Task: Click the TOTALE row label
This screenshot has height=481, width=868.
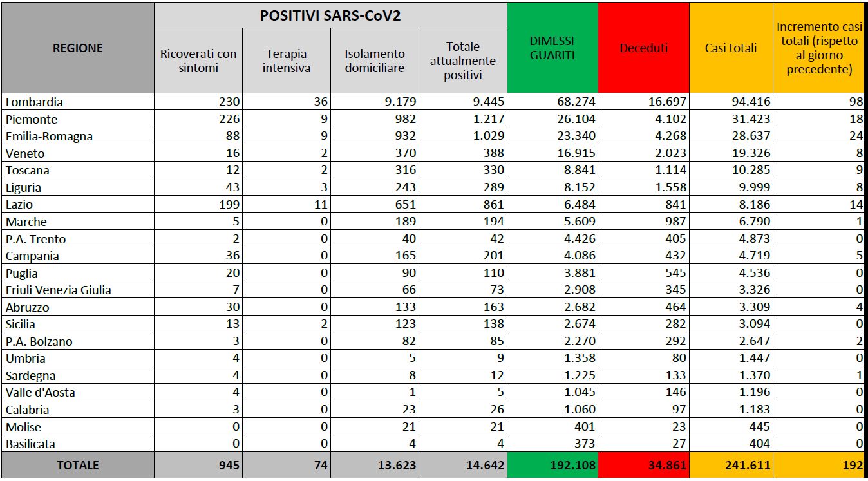Action: tap(77, 465)
